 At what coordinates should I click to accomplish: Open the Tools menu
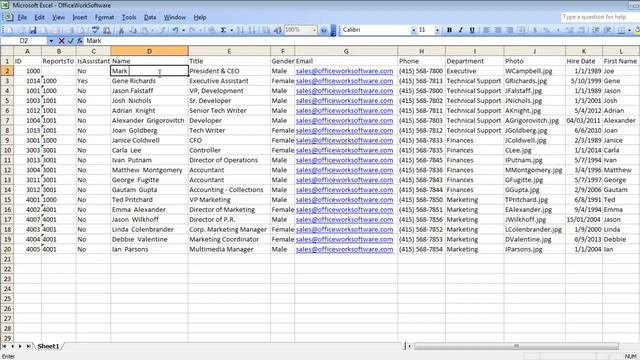[129, 18]
